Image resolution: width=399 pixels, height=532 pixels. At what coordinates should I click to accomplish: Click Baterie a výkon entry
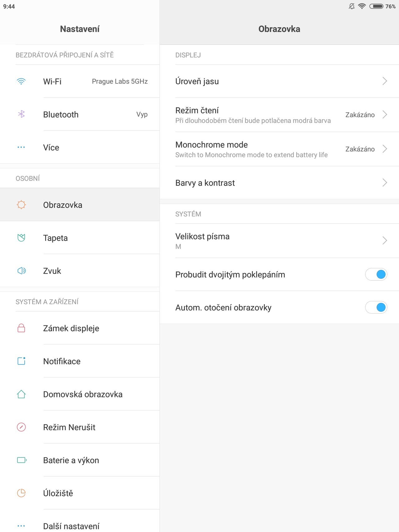71,460
